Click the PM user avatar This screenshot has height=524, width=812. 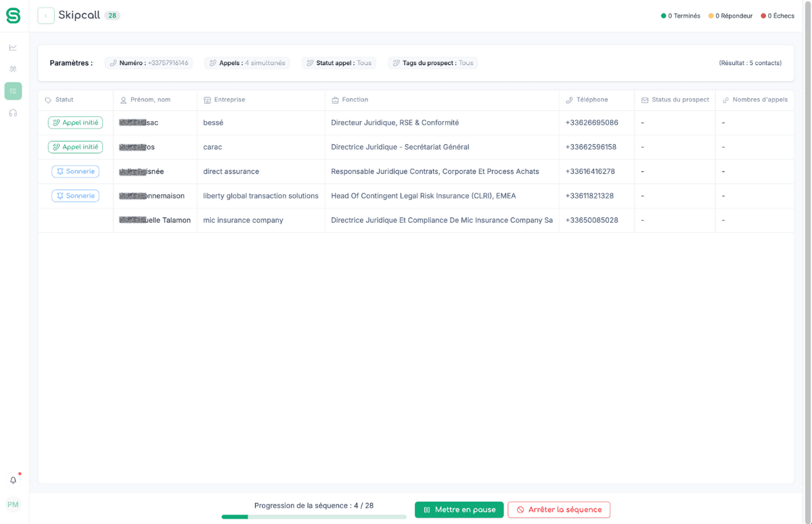(x=13, y=504)
